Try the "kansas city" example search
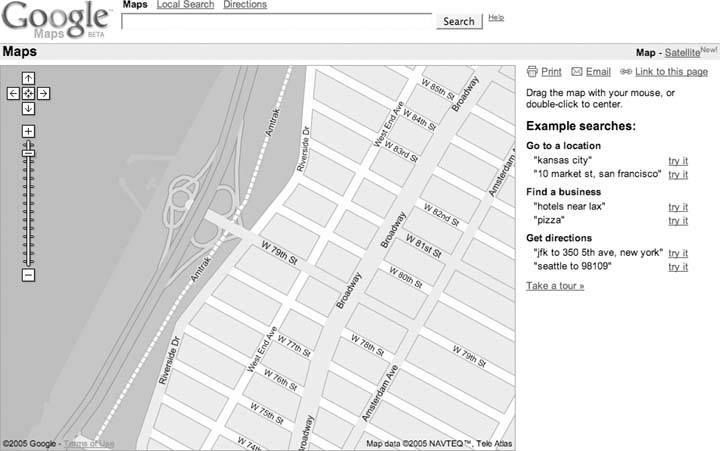Image resolution: width=720 pixels, height=451 pixels. coord(678,160)
